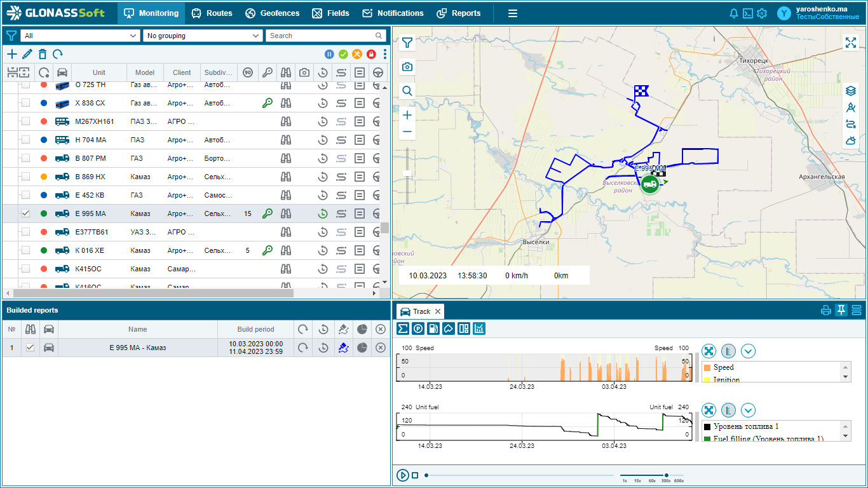Open map filter funnel icon

(x=407, y=43)
